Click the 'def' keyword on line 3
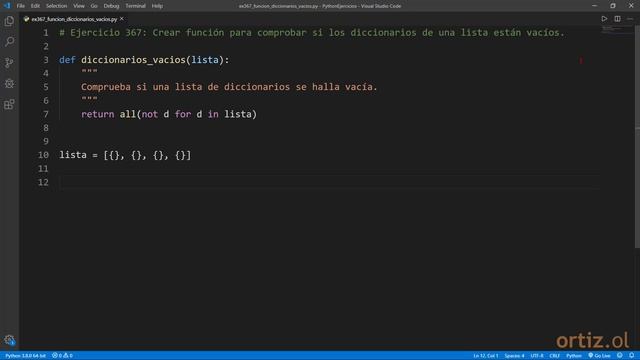This screenshot has height=360, width=640. (67, 60)
